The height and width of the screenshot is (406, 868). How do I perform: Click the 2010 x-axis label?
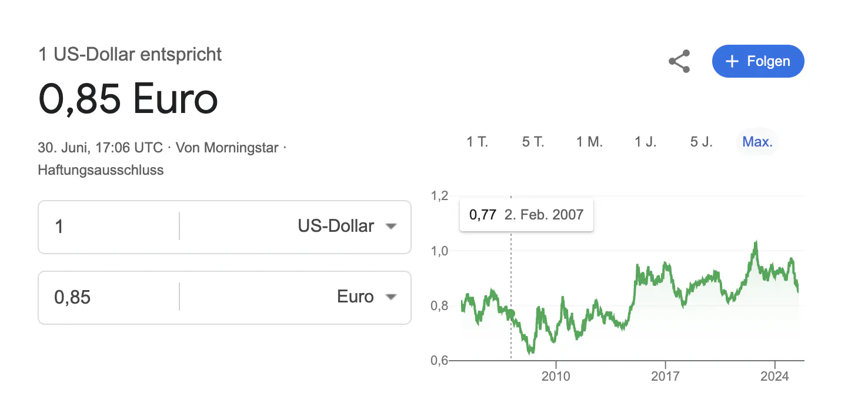tap(556, 376)
